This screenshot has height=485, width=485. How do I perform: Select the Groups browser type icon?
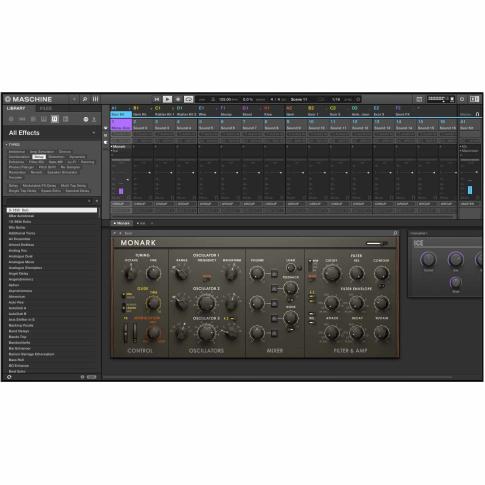(22, 119)
